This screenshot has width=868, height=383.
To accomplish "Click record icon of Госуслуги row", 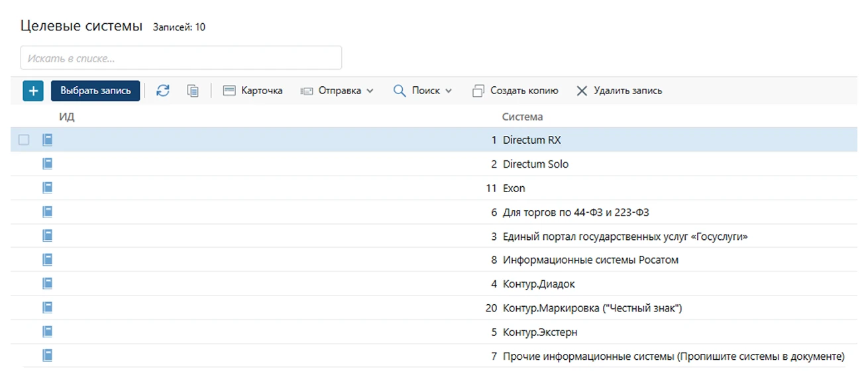I will pos(48,236).
